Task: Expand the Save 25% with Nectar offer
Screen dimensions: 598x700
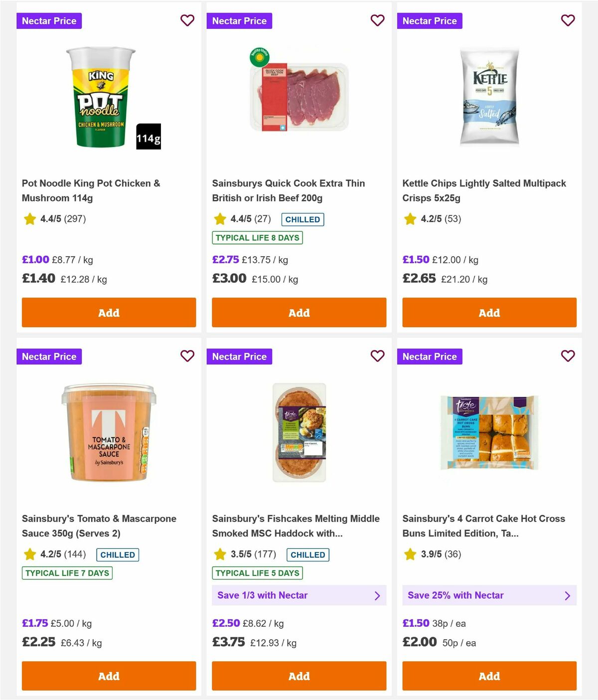Action: pos(489,595)
